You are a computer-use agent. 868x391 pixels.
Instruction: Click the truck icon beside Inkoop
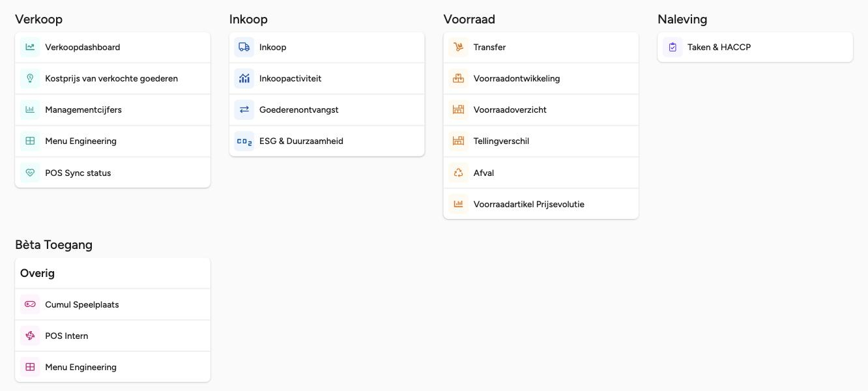click(x=244, y=47)
